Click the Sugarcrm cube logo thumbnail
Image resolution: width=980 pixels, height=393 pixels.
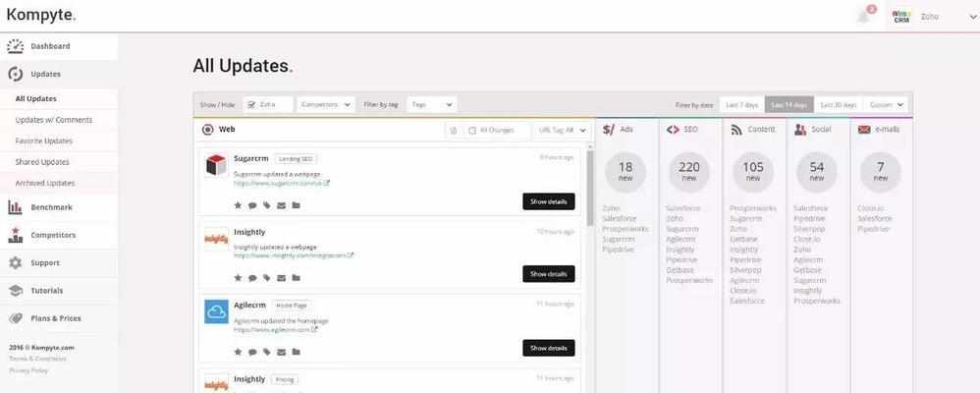point(216,165)
